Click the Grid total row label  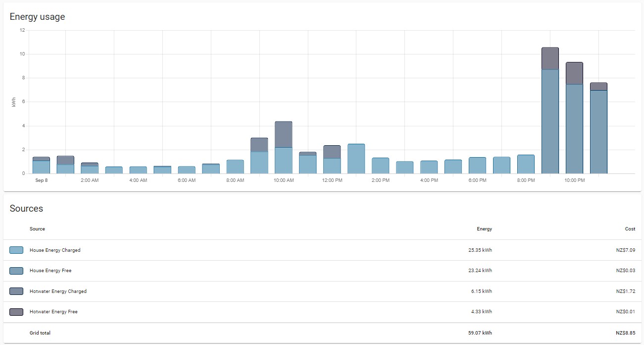(x=40, y=333)
